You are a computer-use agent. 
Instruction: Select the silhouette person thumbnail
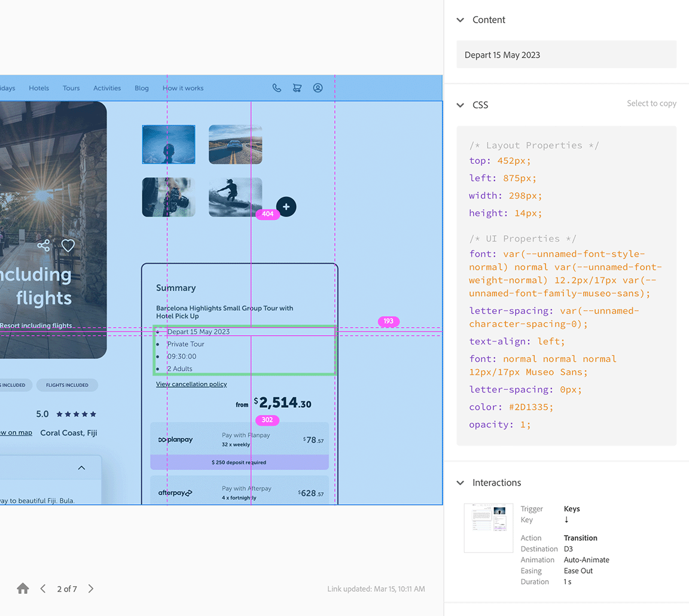pyautogui.click(x=169, y=144)
